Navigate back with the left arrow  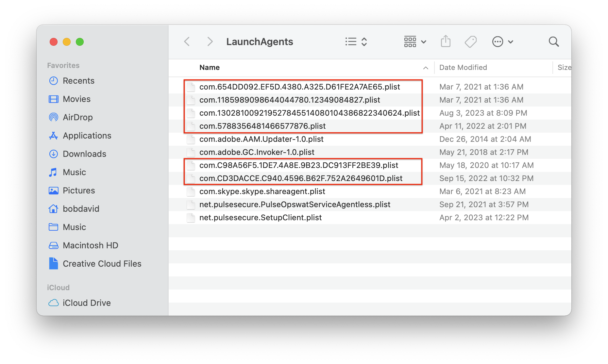(x=187, y=41)
